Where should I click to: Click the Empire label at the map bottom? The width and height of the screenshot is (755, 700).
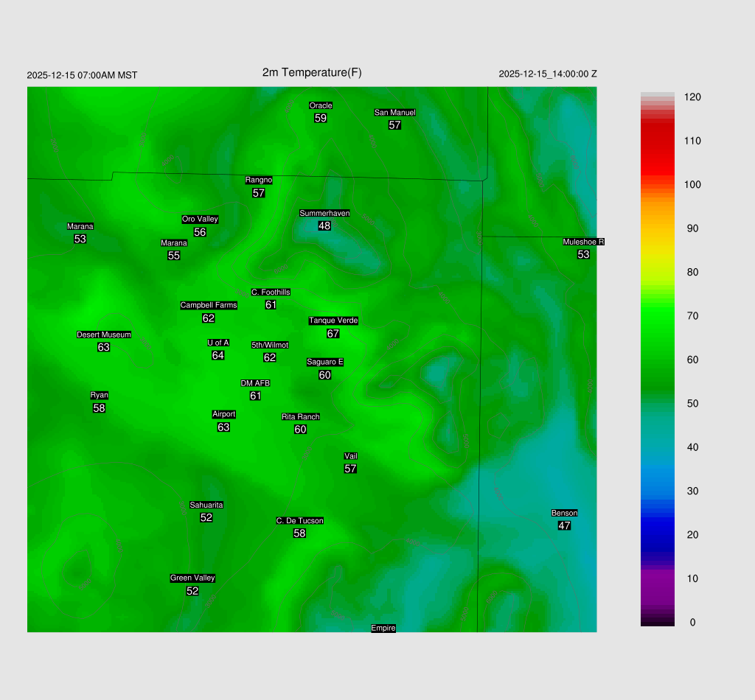[383, 628]
